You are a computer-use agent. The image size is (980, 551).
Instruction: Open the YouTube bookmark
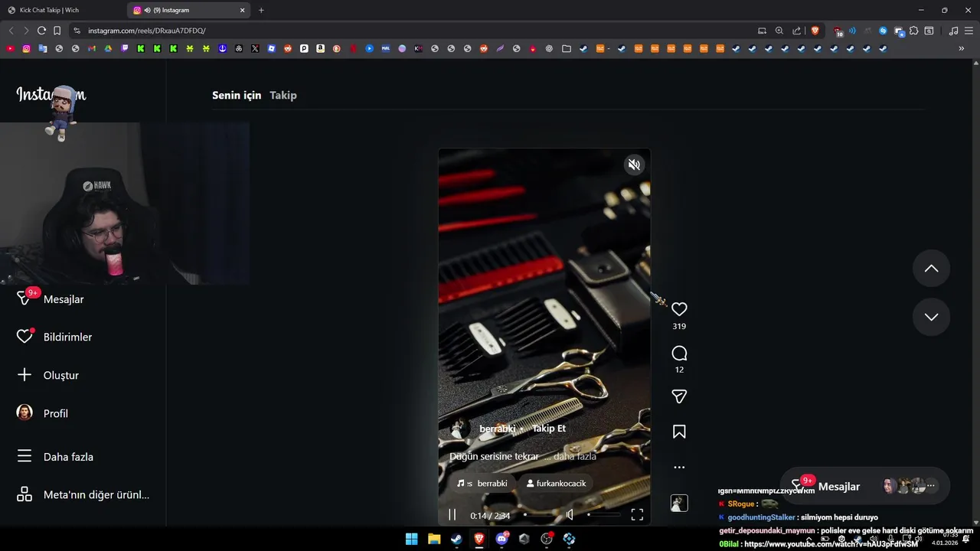(x=10, y=48)
